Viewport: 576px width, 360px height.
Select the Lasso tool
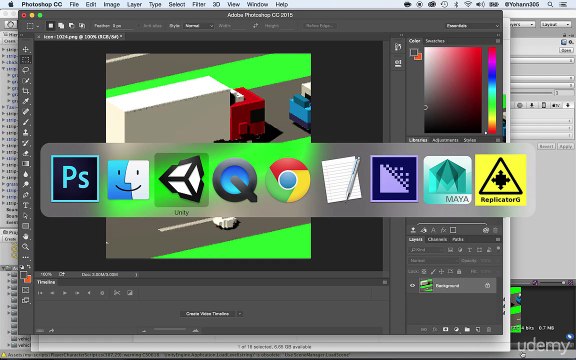tap(25, 70)
